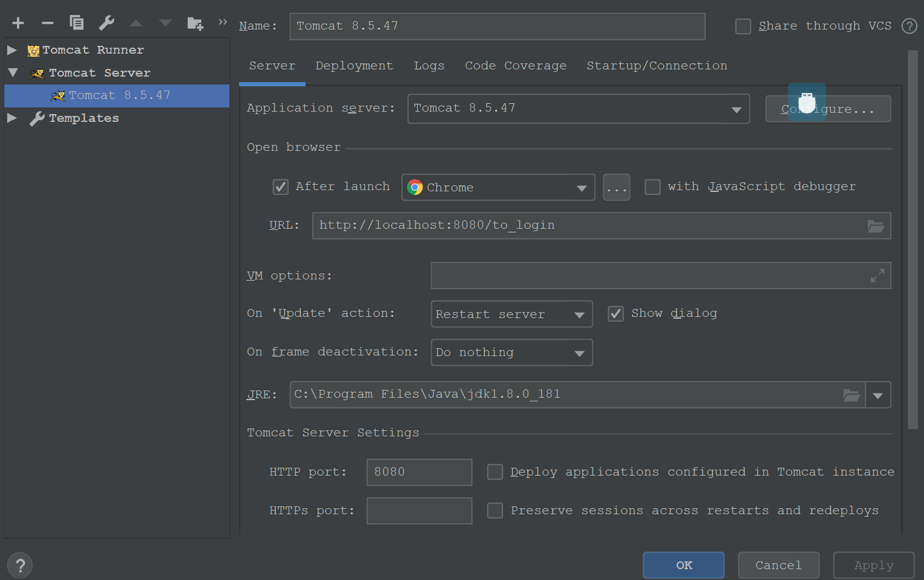
Task: Switch to Deployment tab
Action: 354,66
